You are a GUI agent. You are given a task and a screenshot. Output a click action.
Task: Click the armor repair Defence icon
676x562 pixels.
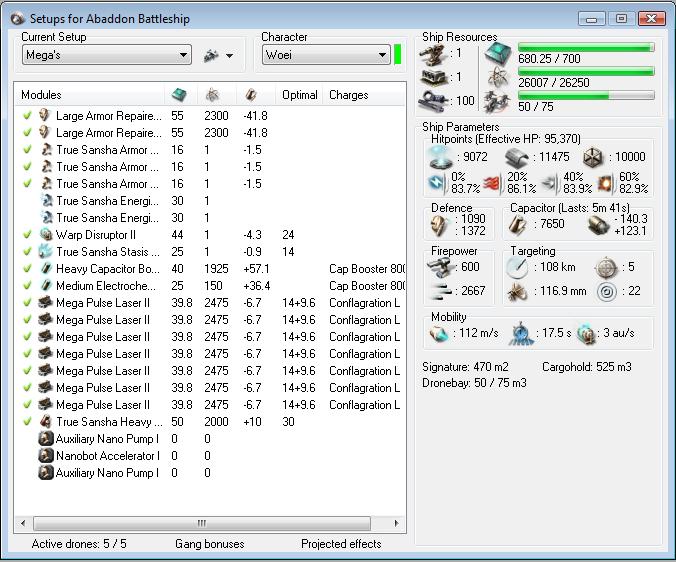(439, 225)
